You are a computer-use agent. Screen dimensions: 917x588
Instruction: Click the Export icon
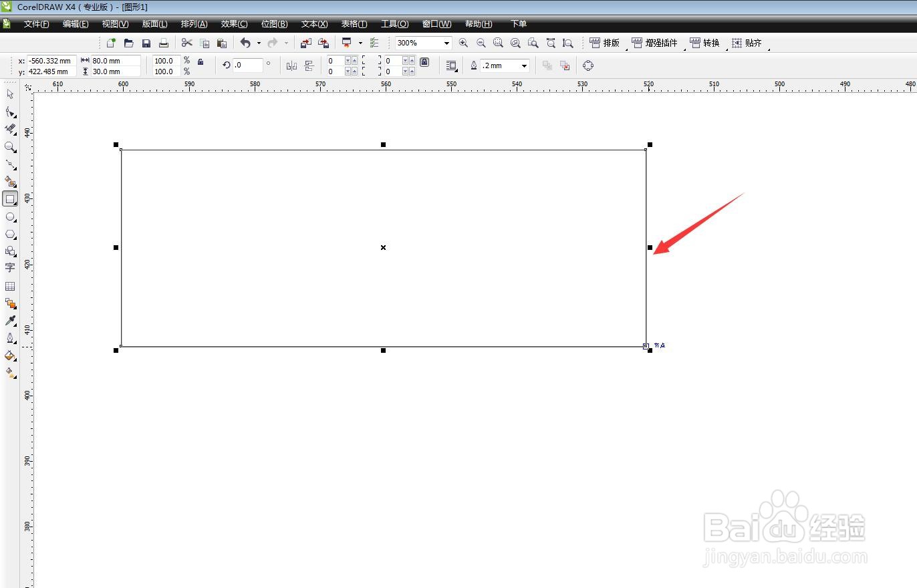click(x=323, y=43)
